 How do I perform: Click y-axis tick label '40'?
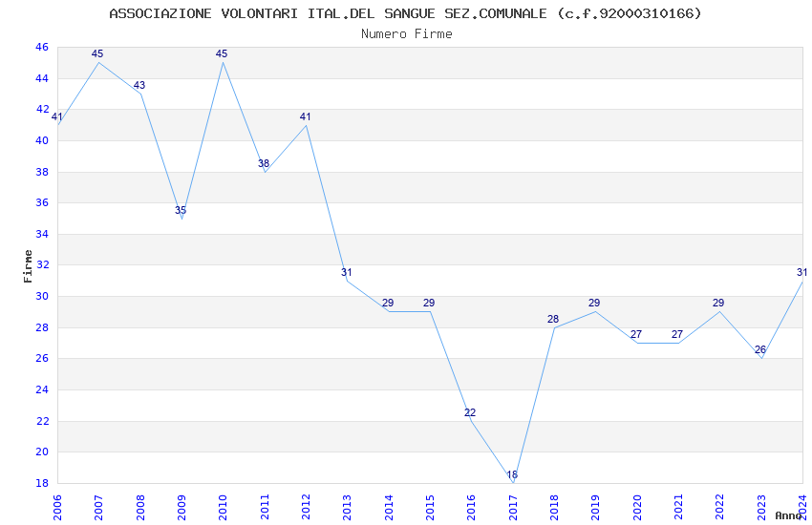42,140
